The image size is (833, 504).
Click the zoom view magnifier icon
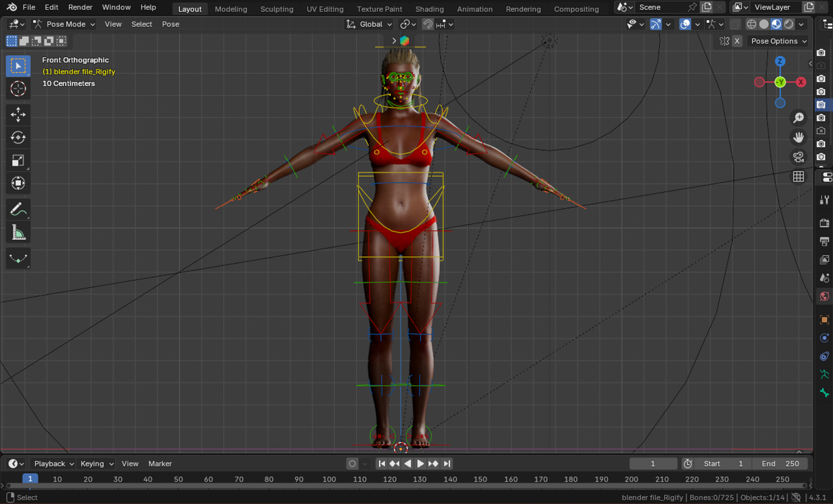click(x=799, y=118)
